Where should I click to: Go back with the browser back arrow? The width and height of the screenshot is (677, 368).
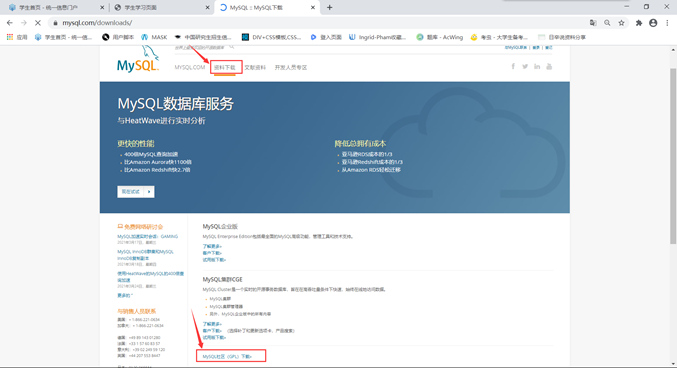pos(9,23)
